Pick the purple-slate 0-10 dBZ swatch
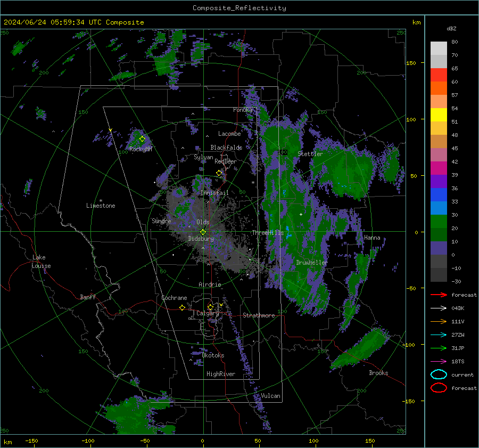Image resolution: width=479 pixels, height=448 pixels. 439,248
